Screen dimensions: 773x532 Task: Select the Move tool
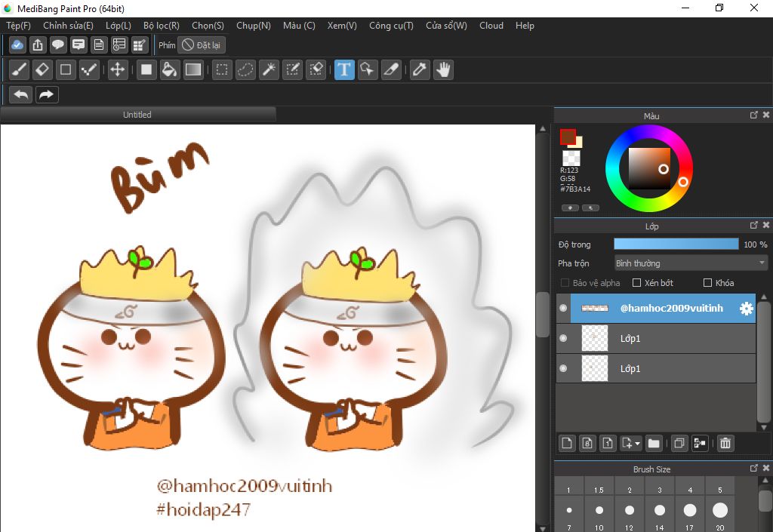pyautogui.click(x=117, y=69)
